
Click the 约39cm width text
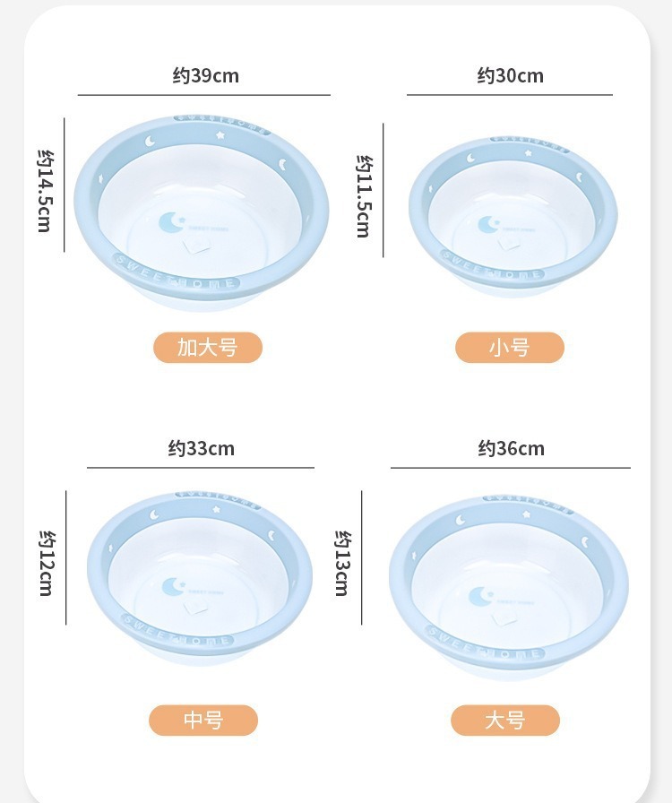206,75
